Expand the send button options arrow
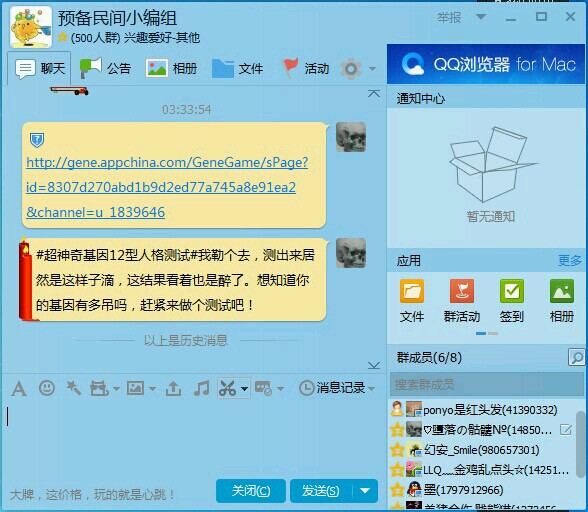This screenshot has height=512, width=588. 365,491
